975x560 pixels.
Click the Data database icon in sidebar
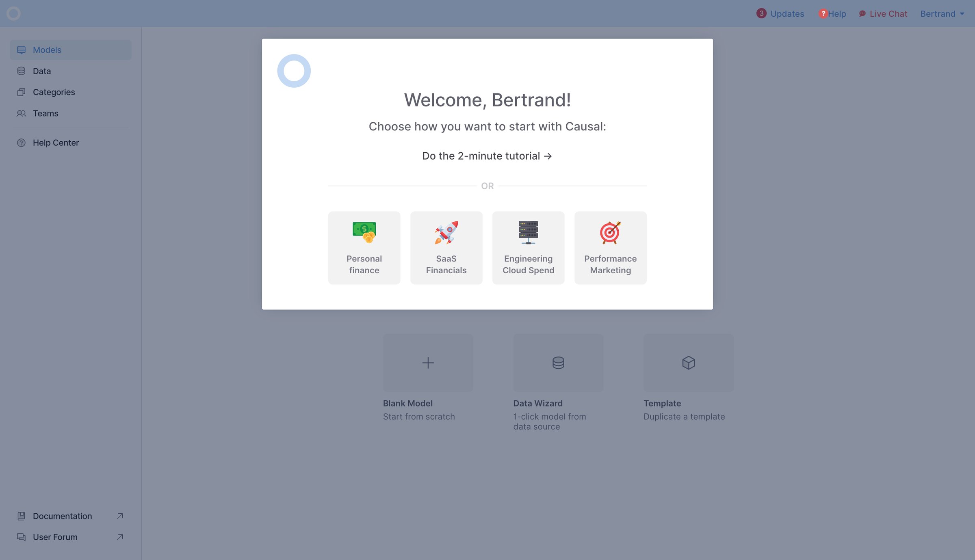(21, 71)
